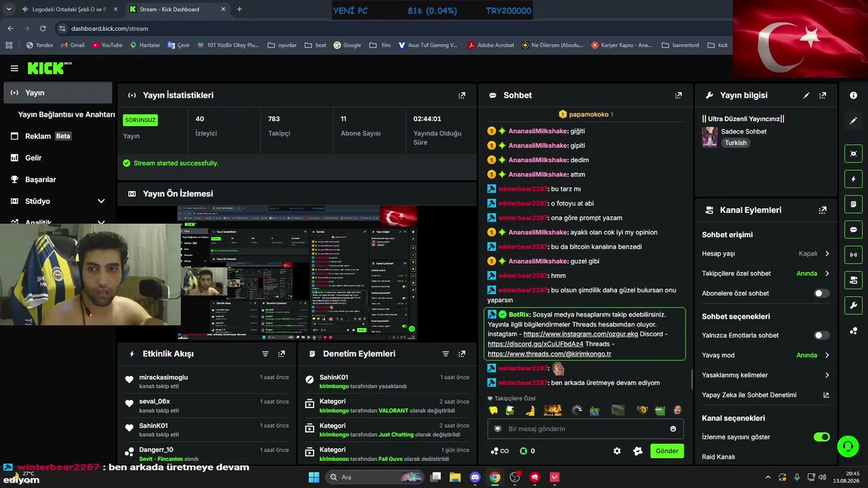Open the Başarılar sidebar item
This screenshot has height=488, width=868.
point(57,180)
